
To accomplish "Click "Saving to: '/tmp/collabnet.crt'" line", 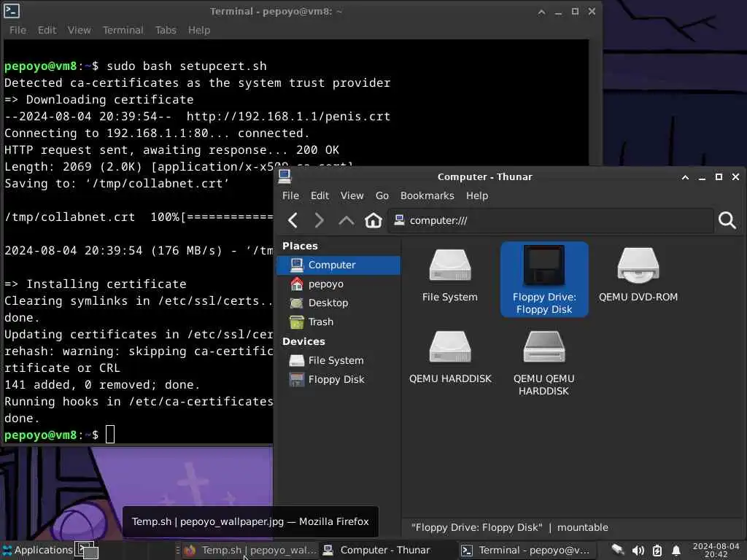I will pos(117,184).
